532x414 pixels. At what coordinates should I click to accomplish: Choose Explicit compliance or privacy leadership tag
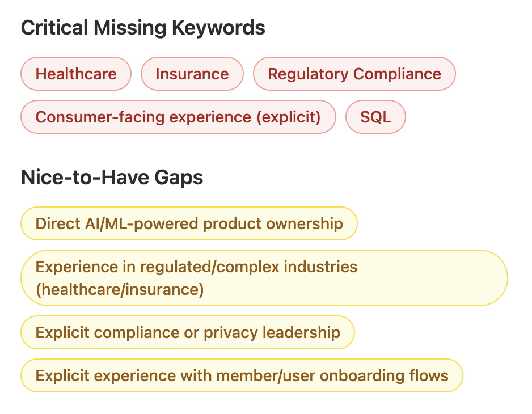[188, 332]
